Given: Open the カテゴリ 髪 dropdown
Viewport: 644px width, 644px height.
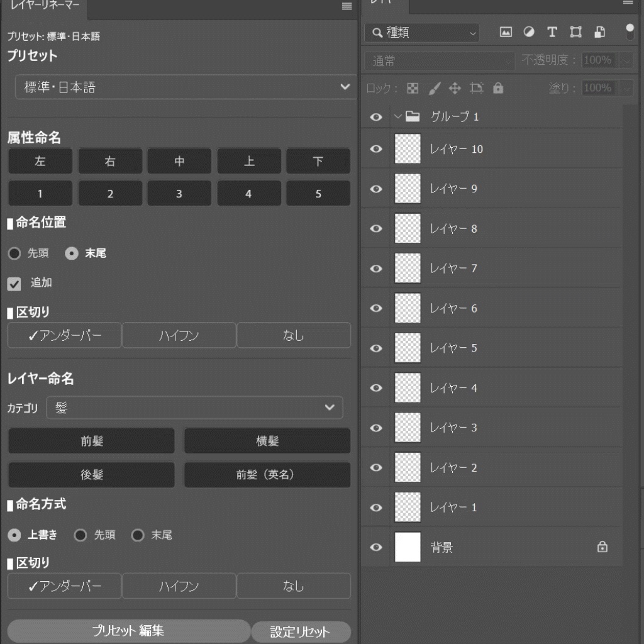Looking at the screenshot, I should [x=195, y=408].
